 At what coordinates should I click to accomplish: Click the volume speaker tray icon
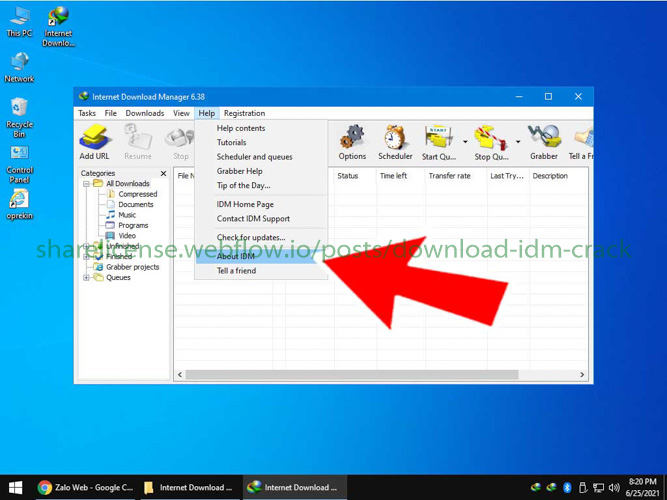tap(614, 488)
